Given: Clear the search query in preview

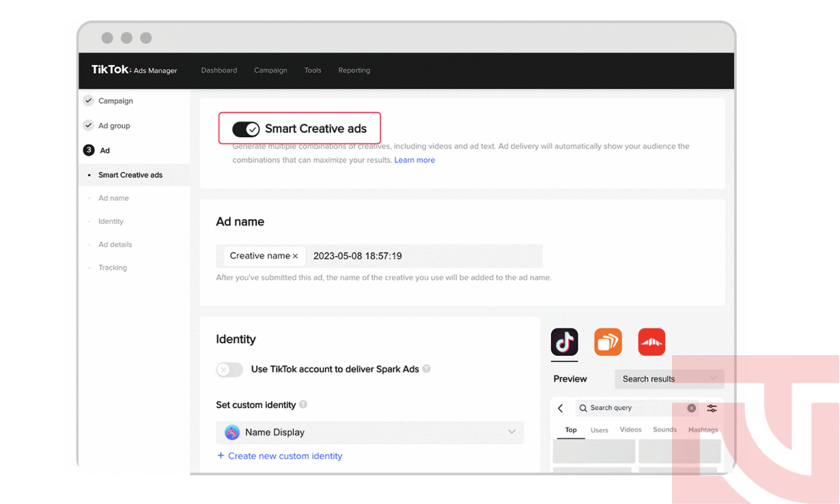Looking at the screenshot, I should (692, 408).
